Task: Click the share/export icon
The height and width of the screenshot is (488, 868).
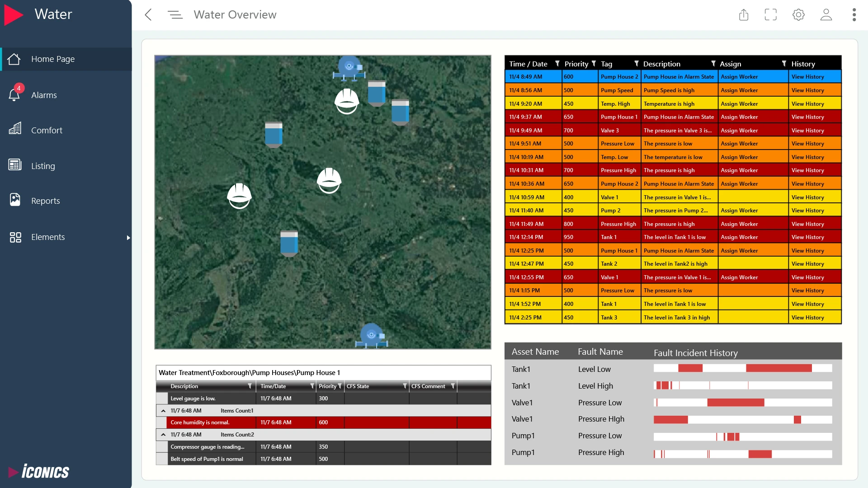Action: click(x=744, y=15)
